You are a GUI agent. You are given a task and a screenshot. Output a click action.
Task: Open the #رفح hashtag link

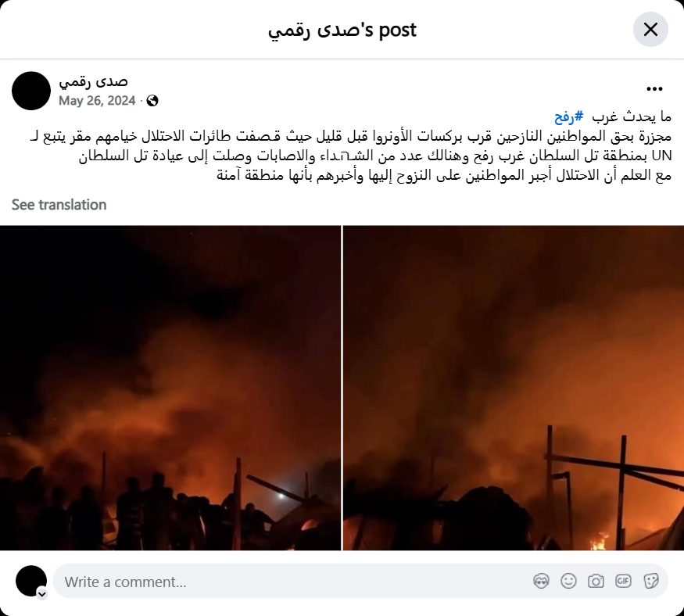pyautogui.click(x=569, y=116)
